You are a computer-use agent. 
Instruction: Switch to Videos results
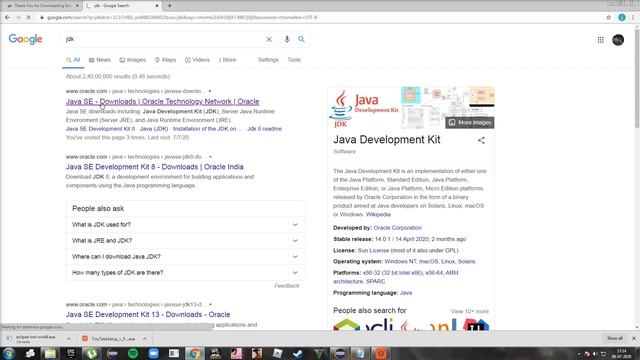click(197, 60)
